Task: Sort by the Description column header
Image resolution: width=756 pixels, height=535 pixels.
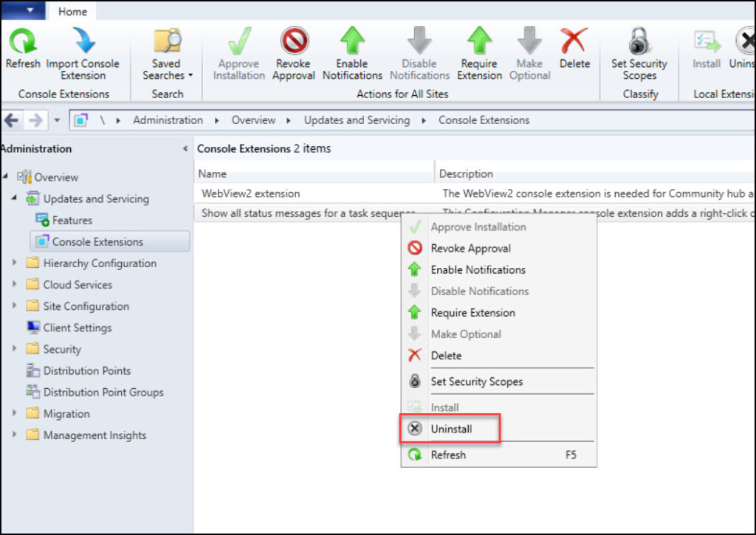Action: click(x=595, y=173)
